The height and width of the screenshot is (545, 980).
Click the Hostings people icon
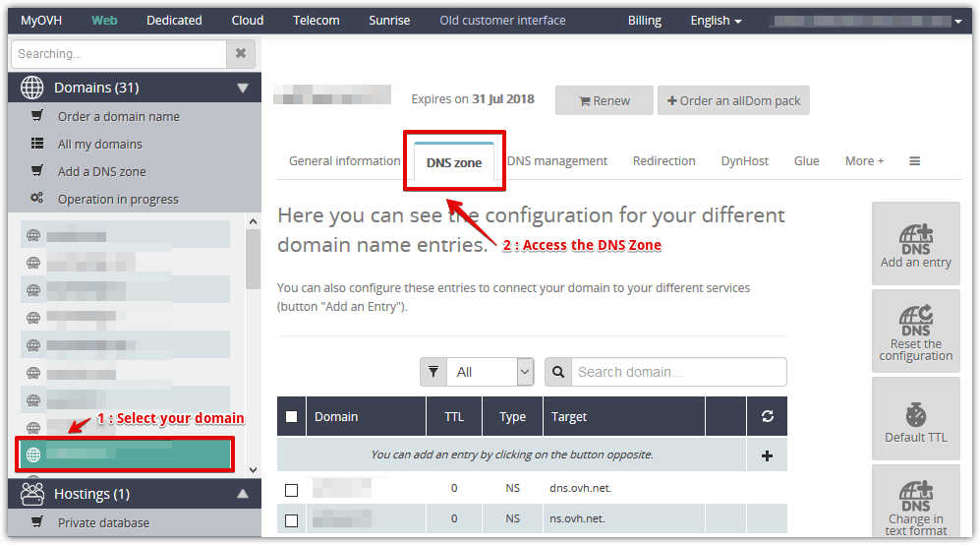pos(32,494)
